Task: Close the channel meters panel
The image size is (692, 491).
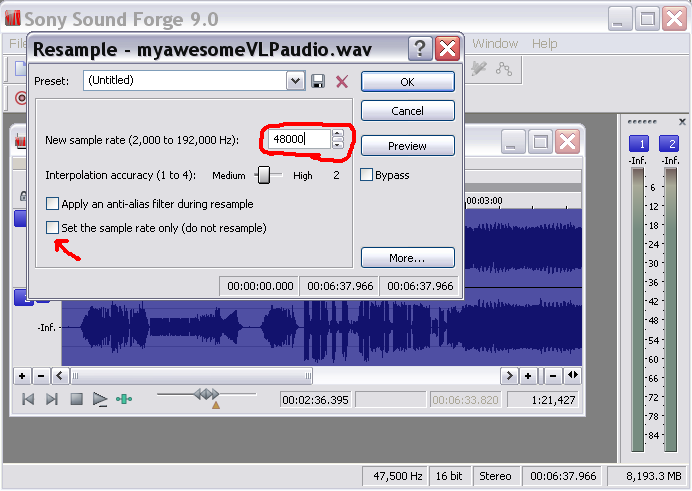Action: click(682, 122)
